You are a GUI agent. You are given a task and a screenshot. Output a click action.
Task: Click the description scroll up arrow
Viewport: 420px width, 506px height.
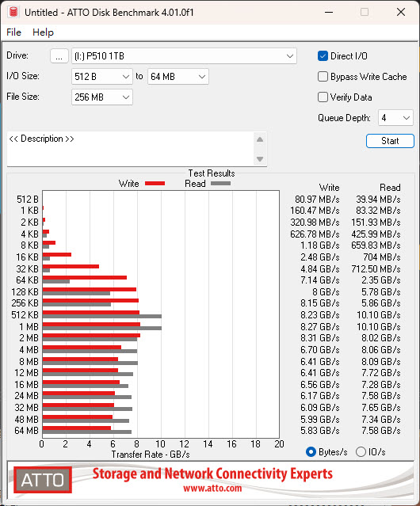click(x=260, y=139)
